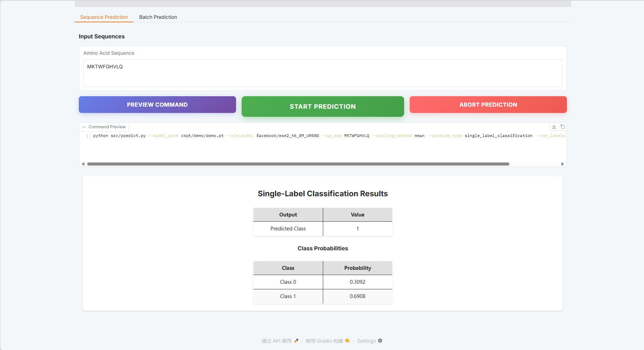Abort the running prediction
Image resolution: width=644 pixels, height=350 pixels.
488,105
